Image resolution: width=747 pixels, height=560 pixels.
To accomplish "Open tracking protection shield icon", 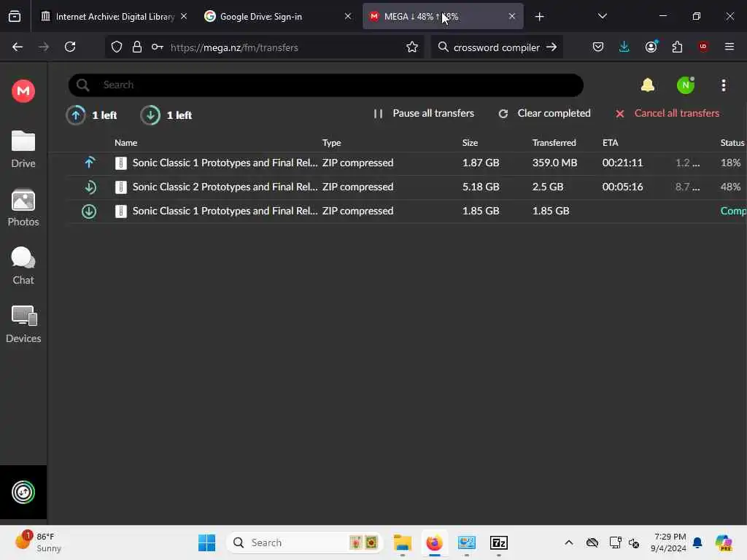I will pos(117,47).
